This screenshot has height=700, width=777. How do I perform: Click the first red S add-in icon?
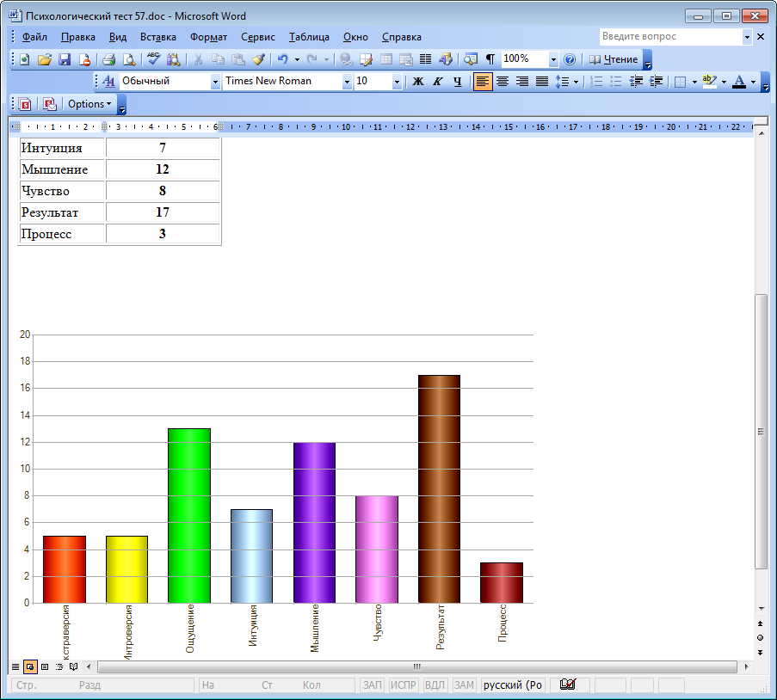click(25, 104)
